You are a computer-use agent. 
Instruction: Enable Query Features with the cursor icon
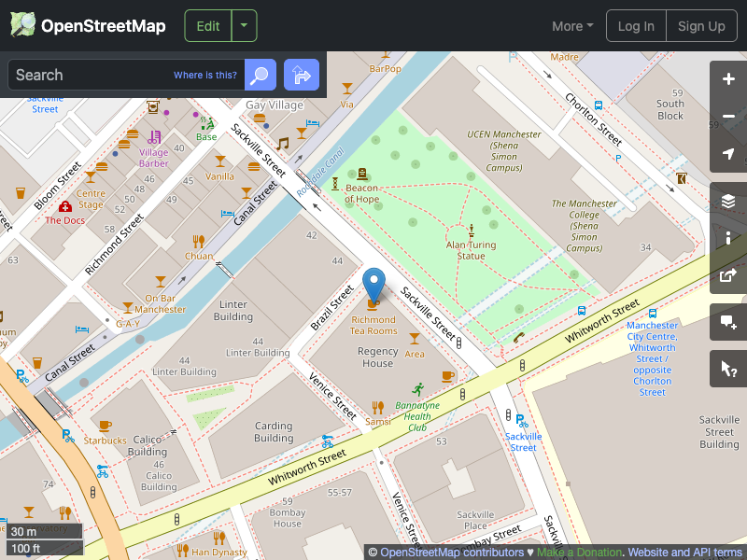(x=728, y=369)
